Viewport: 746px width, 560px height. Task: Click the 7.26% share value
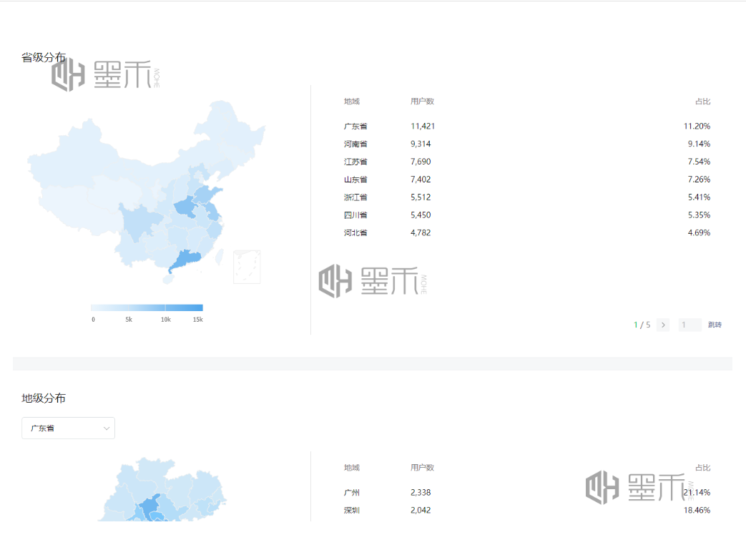coord(699,180)
